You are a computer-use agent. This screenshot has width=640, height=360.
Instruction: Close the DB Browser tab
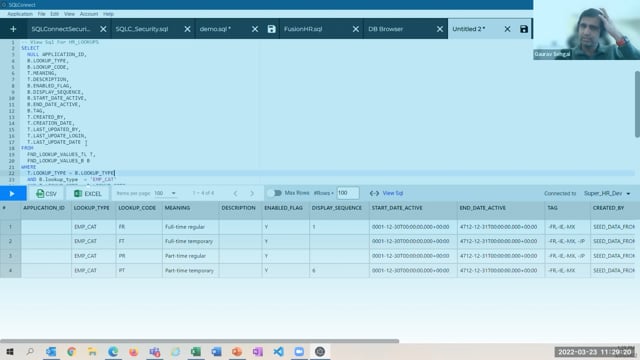(440, 29)
